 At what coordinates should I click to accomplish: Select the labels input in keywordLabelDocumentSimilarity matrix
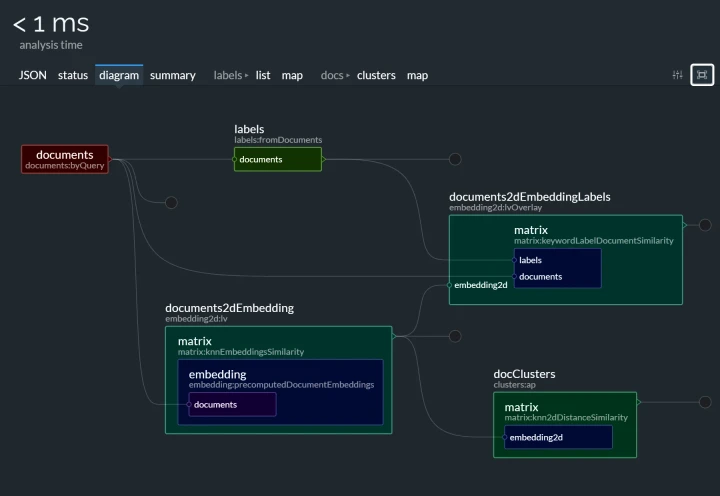click(x=530, y=260)
